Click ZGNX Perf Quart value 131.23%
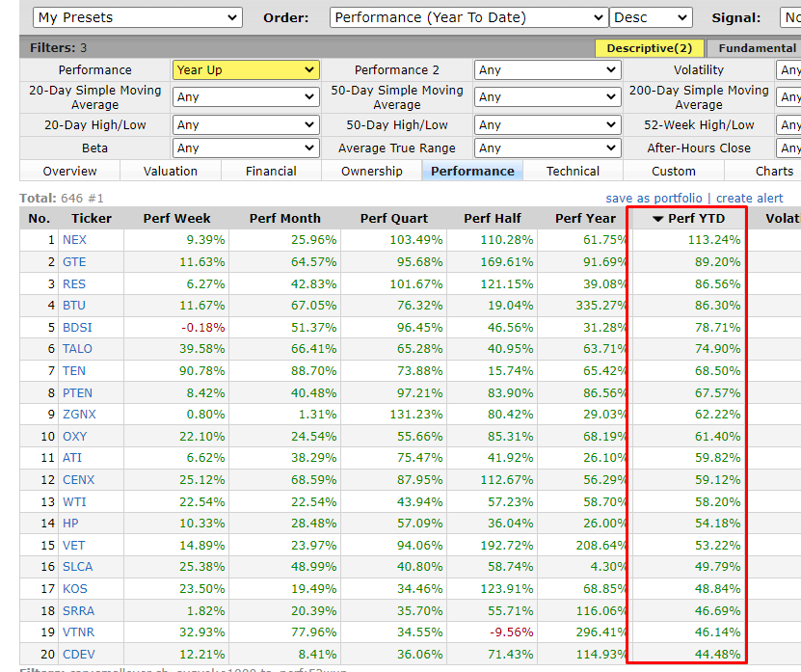801x672 pixels. pyautogui.click(x=416, y=415)
